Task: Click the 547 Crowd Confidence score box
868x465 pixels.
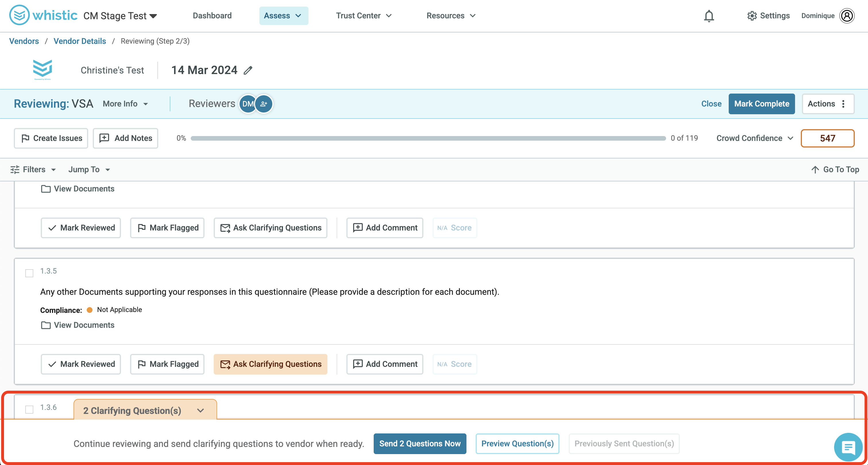Action: (x=827, y=138)
